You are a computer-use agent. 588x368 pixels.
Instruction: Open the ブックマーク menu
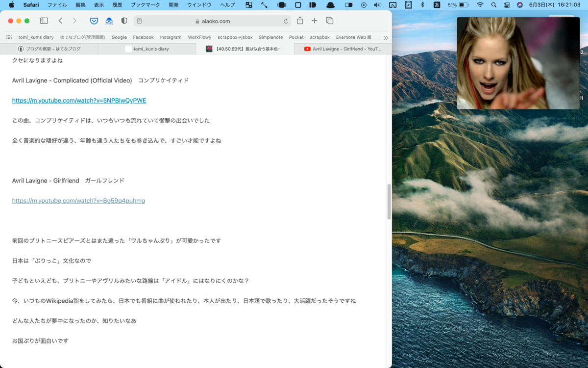(x=146, y=5)
